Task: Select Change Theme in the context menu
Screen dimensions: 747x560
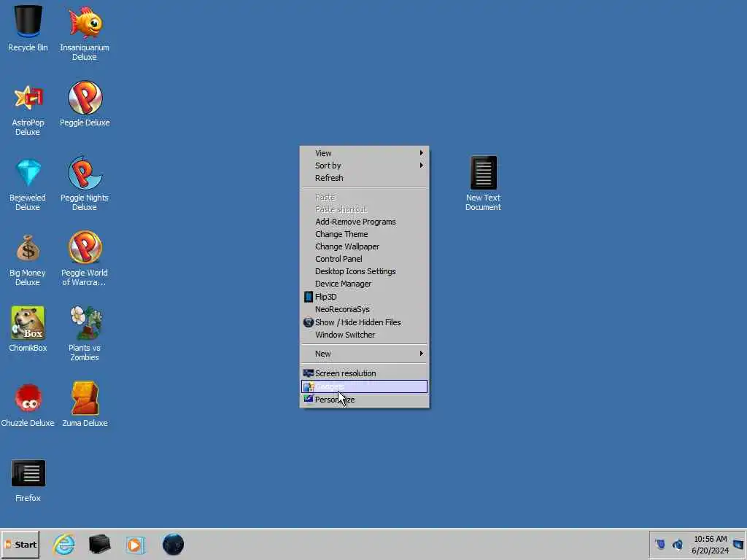Action: (x=365, y=234)
